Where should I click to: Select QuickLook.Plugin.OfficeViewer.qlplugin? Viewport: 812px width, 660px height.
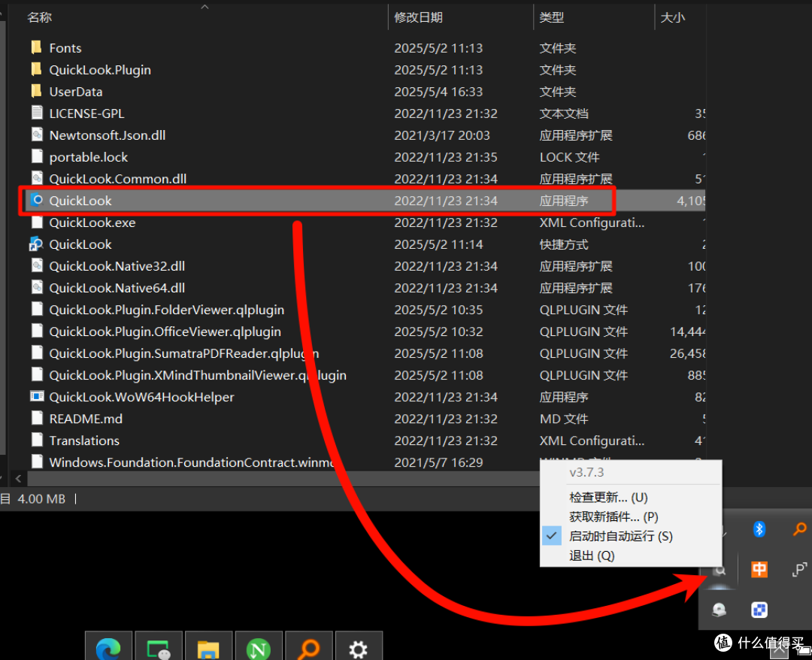coord(165,332)
